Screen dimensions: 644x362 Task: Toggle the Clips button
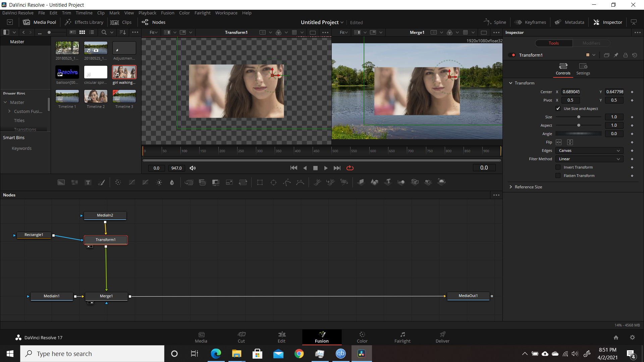point(121,22)
